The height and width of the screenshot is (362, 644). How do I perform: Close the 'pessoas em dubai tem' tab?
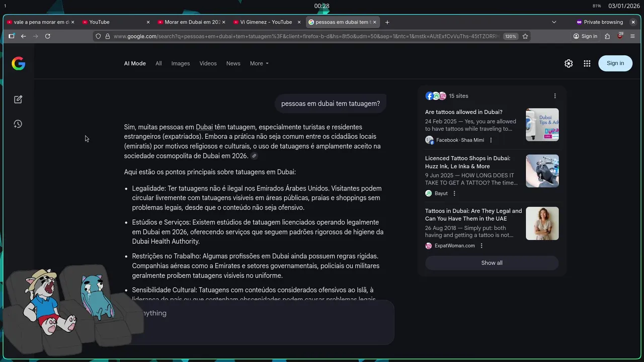374,22
